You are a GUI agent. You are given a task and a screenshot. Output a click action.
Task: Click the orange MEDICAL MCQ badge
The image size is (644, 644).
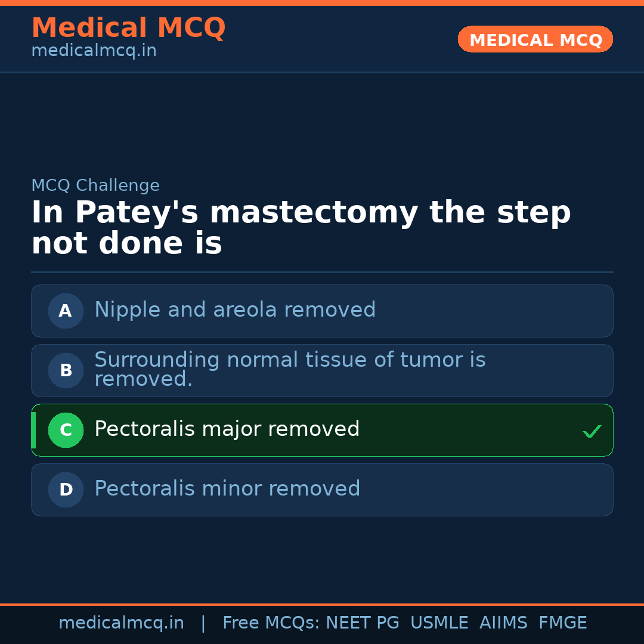[x=535, y=39]
